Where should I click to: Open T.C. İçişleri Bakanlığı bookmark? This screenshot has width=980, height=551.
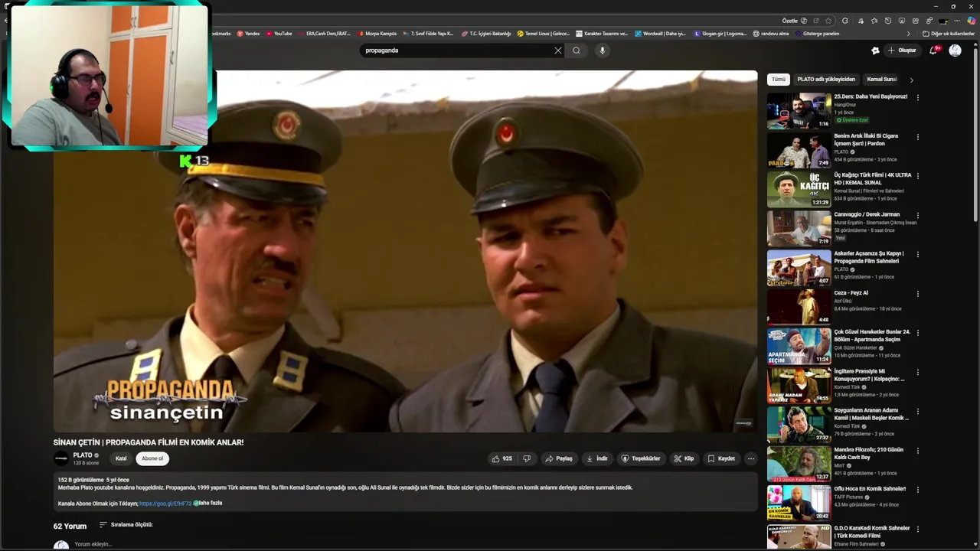[485, 34]
